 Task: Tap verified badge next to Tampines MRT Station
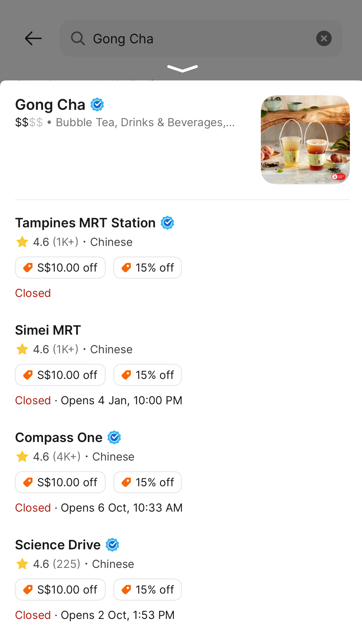point(167,223)
